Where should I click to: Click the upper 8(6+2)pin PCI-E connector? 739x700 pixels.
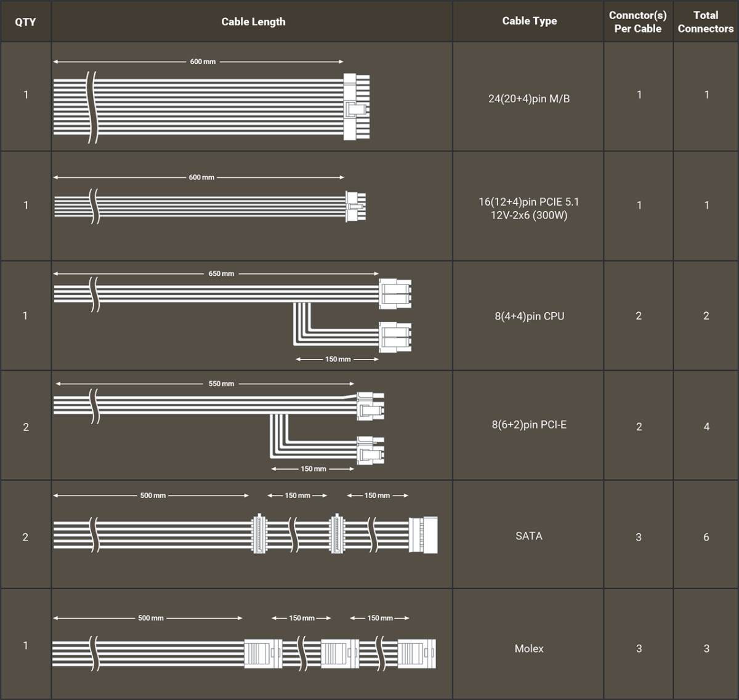coord(371,406)
